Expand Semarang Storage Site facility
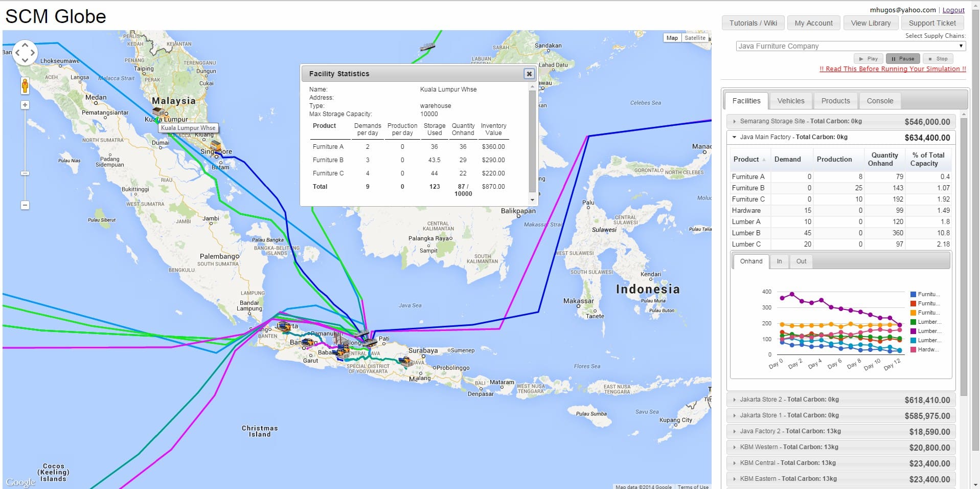The width and height of the screenshot is (980, 489). pyautogui.click(x=841, y=122)
